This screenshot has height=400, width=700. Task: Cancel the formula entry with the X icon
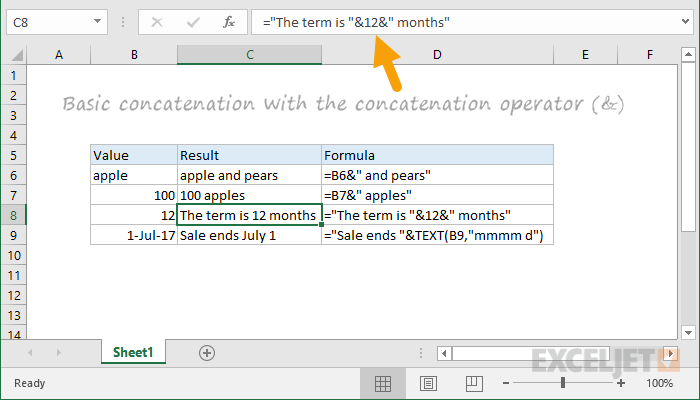point(157,22)
